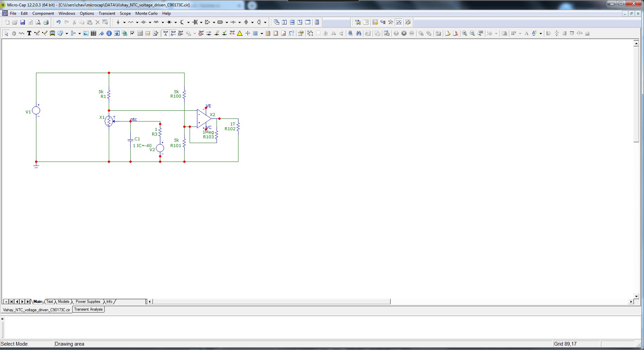The image size is (644, 350).
Task: Toggle node numbers glasses-N icon
Action: (x=181, y=33)
